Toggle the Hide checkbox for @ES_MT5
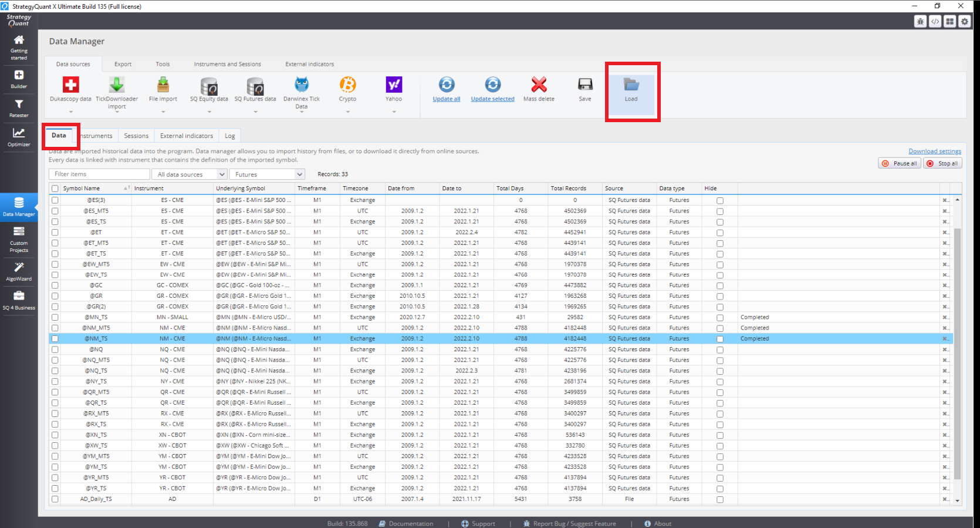 [x=720, y=211]
